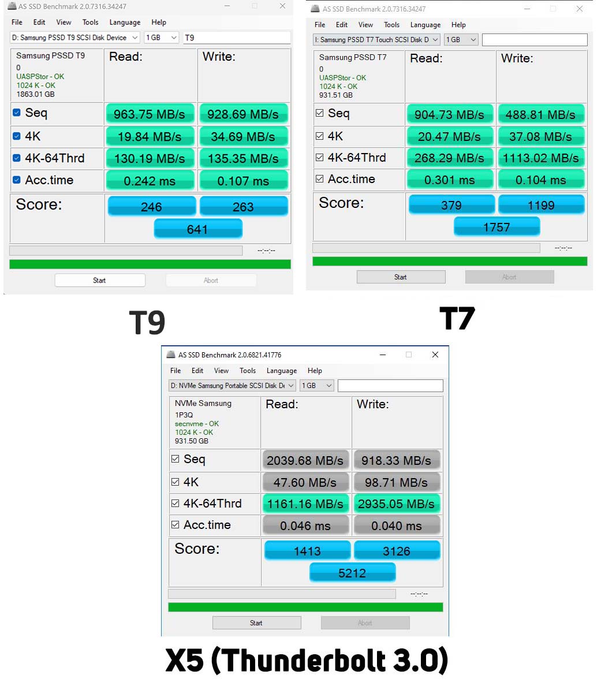Open File menu in the T7 Touch window
Image resolution: width=616 pixels, height=686 pixels.
[x=320, y=25]
